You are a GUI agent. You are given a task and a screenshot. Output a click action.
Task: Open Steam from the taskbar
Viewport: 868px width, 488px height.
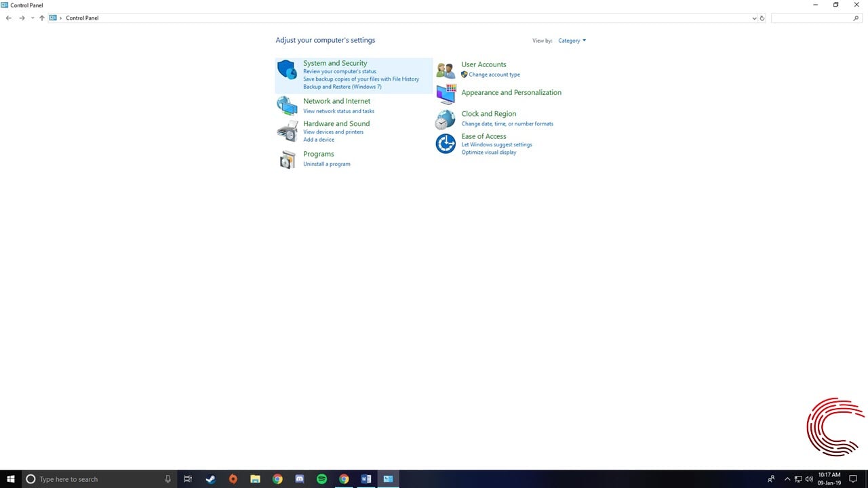[211, 479]
